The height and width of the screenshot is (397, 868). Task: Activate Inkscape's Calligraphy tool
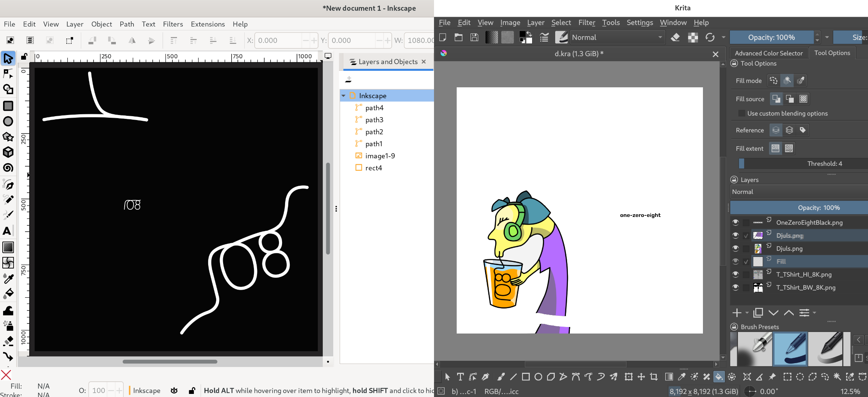click(8, 215)
